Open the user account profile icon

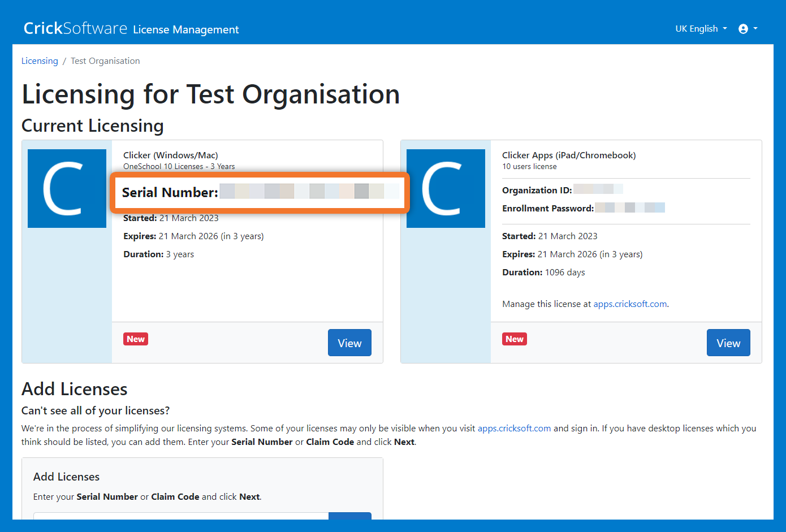click(743, 29)
